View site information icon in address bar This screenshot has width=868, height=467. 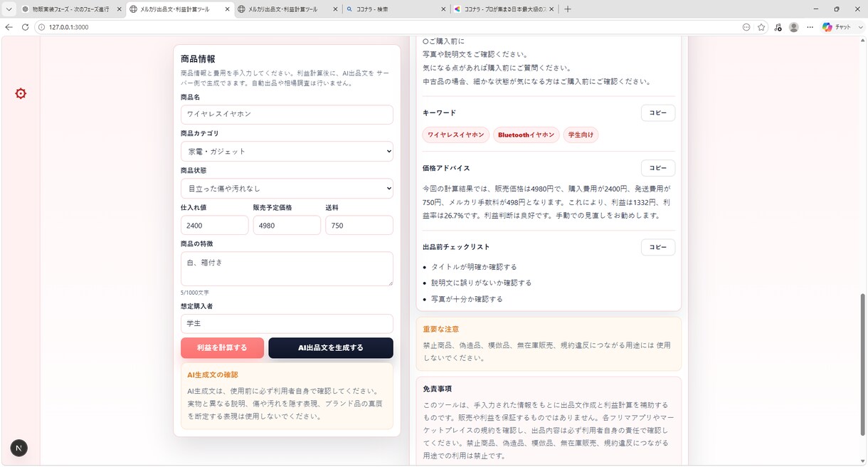pyautogui.click(x=41, y=27)
